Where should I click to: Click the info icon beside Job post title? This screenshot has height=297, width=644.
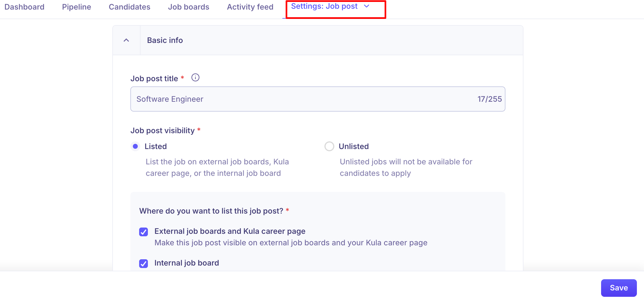tap(195, 78)
